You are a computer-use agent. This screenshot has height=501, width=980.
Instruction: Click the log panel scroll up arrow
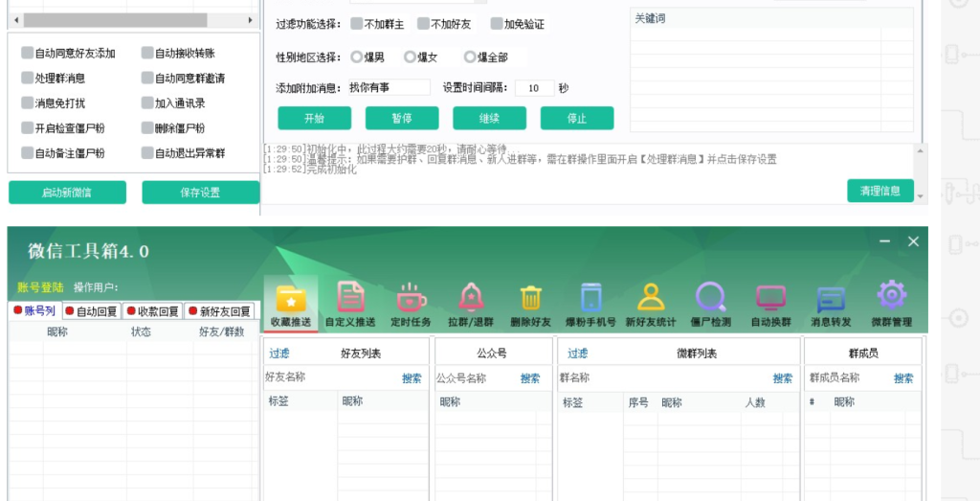[920, 150]
